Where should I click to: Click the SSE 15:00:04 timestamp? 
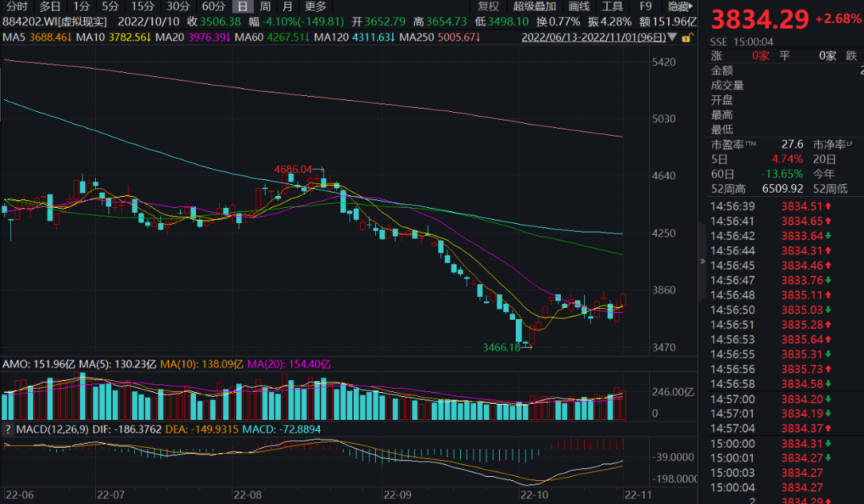(x=742, y=42)
